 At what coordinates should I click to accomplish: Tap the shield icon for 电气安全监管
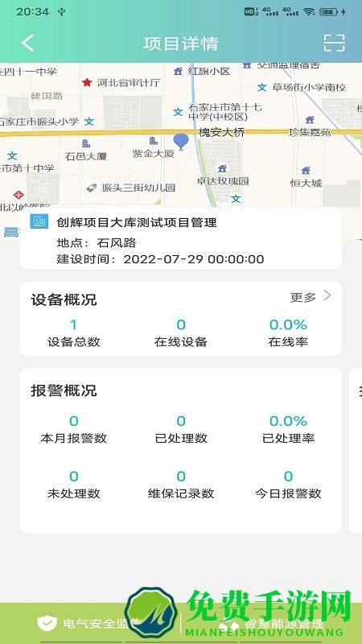coord(47,623)
